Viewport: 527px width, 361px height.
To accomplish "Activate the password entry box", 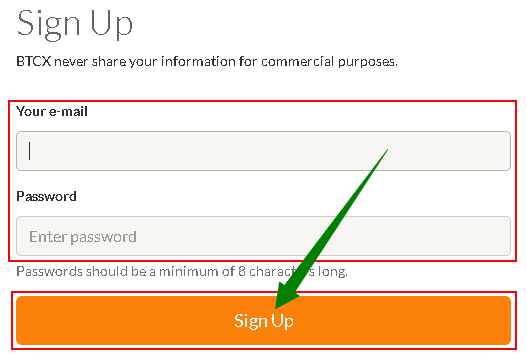I will 264,236.
